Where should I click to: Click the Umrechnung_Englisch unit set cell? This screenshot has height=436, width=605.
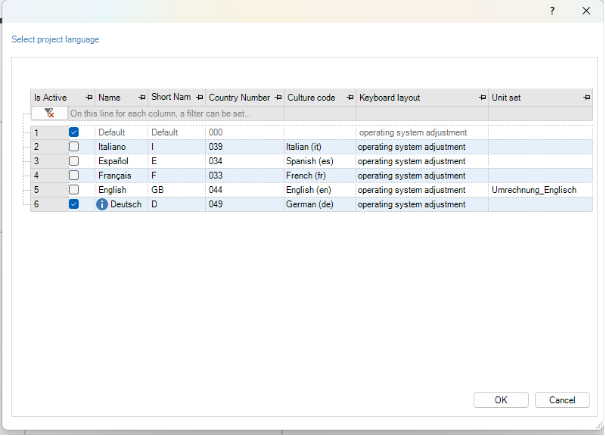point(540,190)
